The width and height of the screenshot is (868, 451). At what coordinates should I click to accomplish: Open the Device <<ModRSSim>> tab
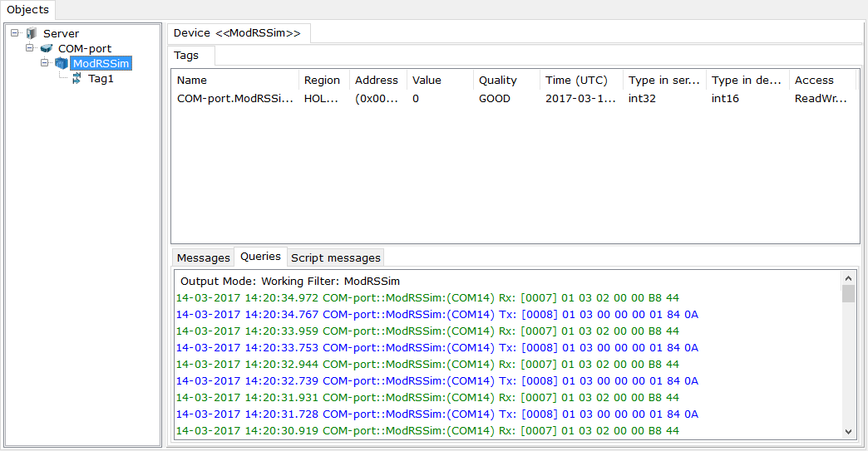coord(238,33)
